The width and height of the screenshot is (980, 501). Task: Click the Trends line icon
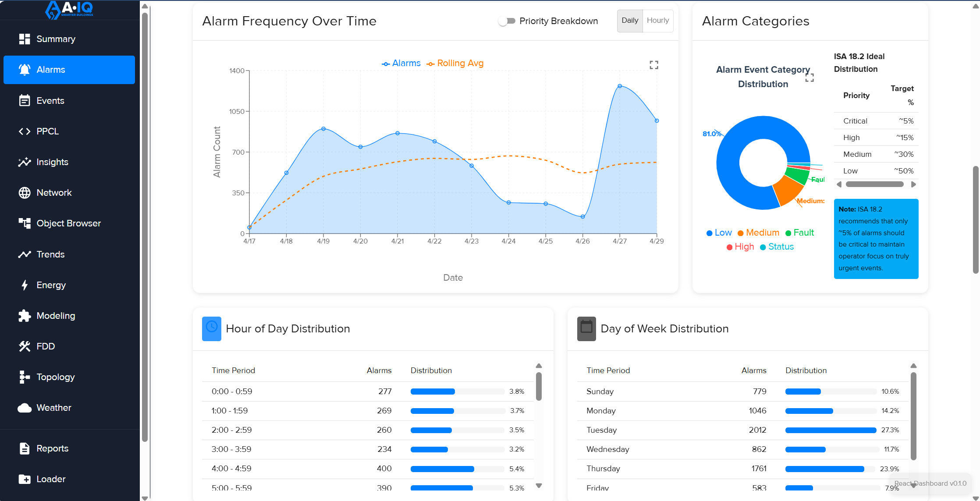tap(25, 254)
